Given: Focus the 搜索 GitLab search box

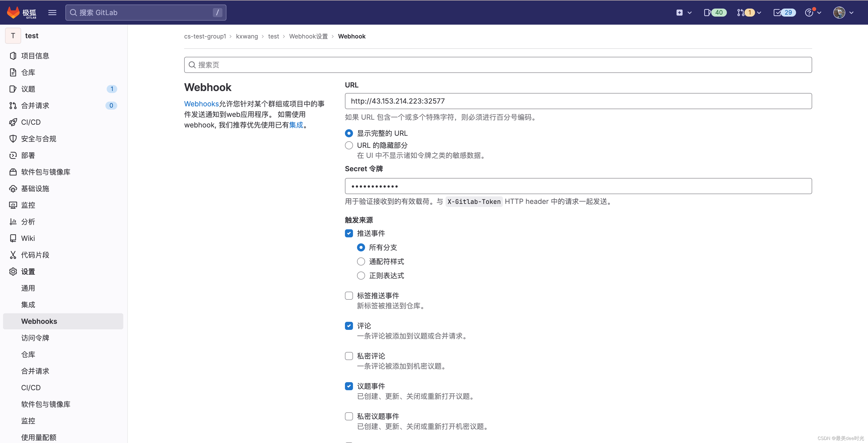Looking at the screenshot, I should pyautogui.click(x=146, y=13).
